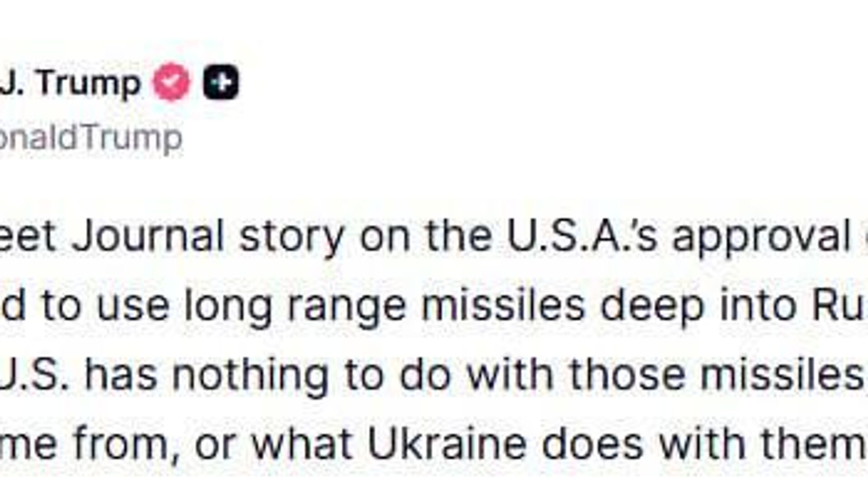Image resolution: width=868 pixels, height=486 pixels.
Task: Click the black plus badge beside the name
Action: coord(221,82)
